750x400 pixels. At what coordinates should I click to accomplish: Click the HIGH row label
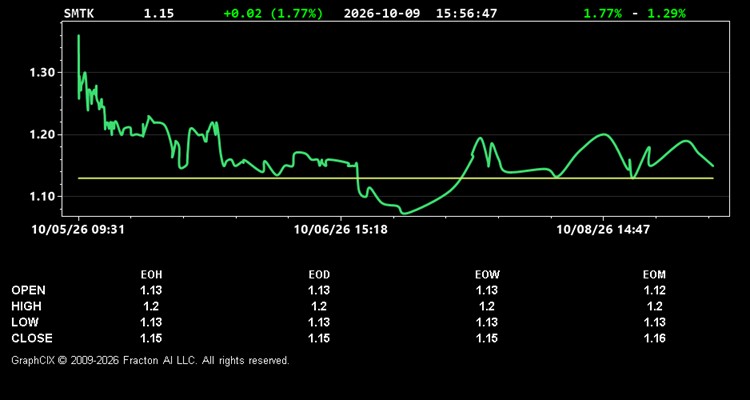tap(26, 306)
